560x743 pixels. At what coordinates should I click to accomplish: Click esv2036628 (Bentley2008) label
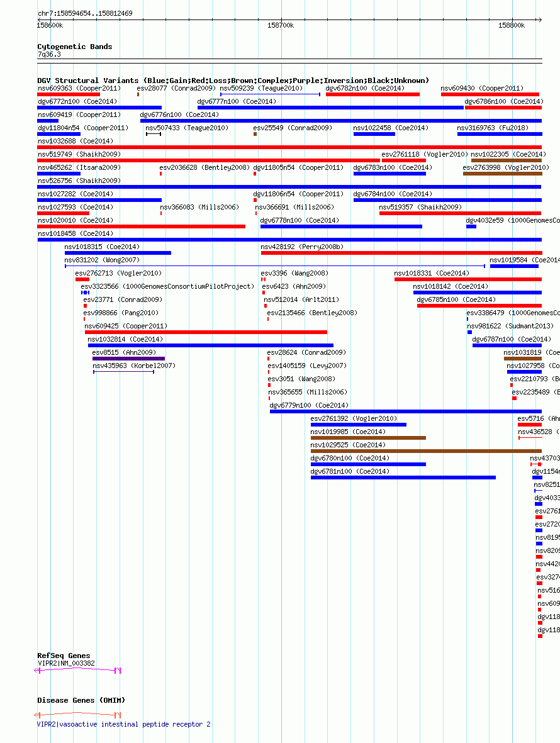pyautogui.click(x=204, y=168)
